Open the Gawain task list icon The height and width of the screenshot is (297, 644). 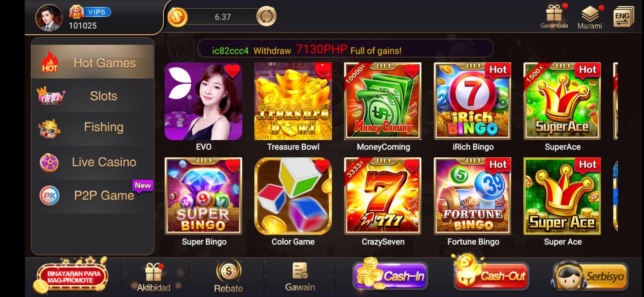click(x=300, y=271)
